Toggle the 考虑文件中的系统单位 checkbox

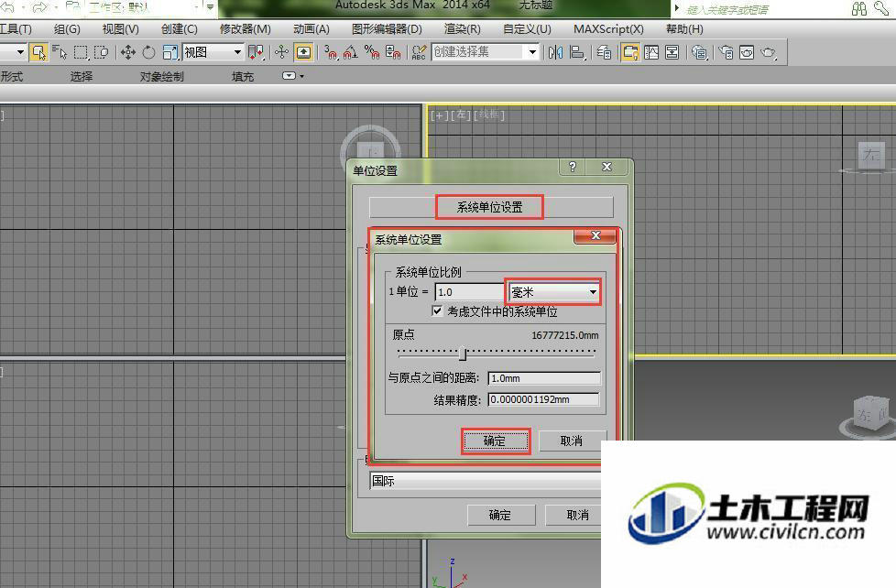[x=437, y=310]
